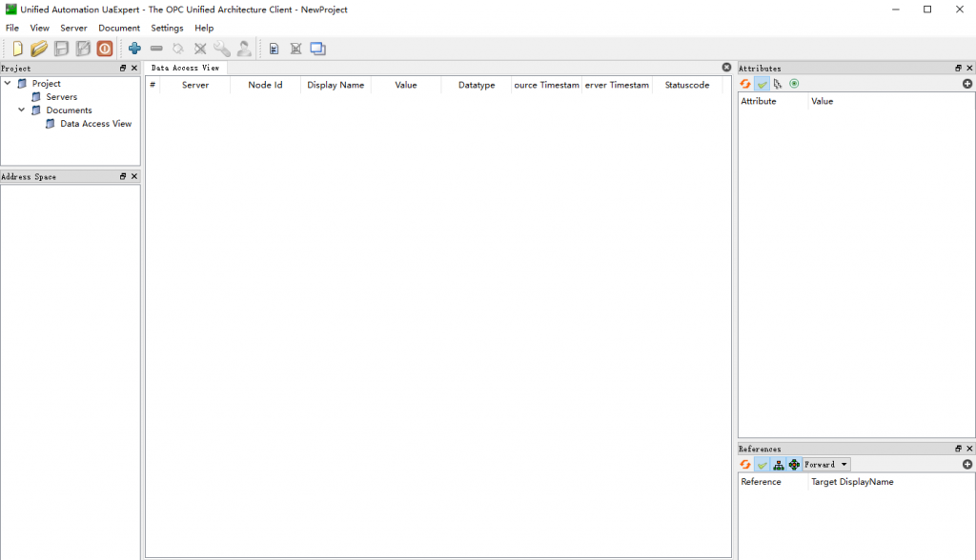Select the root Project tree item
The width and height of the screenshot is (976, 560).
pyautogui.click(x=47, y=84)
